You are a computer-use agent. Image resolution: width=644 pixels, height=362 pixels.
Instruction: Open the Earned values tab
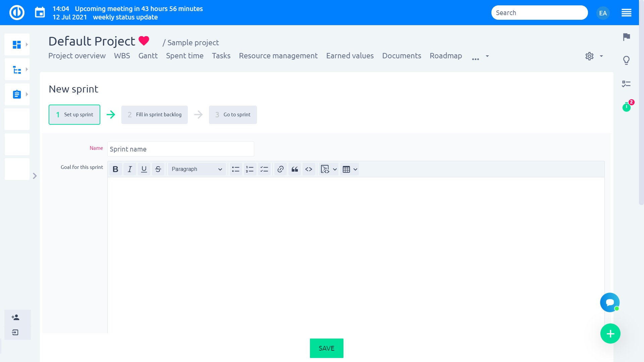point(350,56)
